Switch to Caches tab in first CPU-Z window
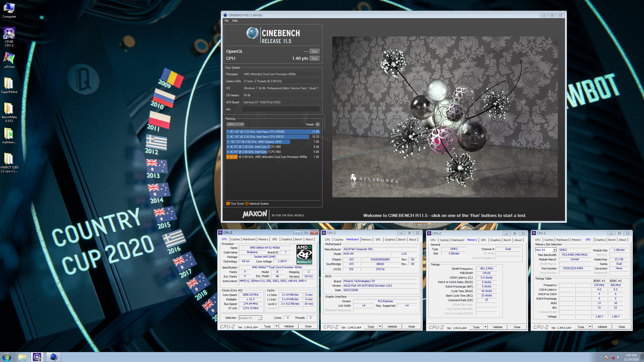 [x=235, y=239]
